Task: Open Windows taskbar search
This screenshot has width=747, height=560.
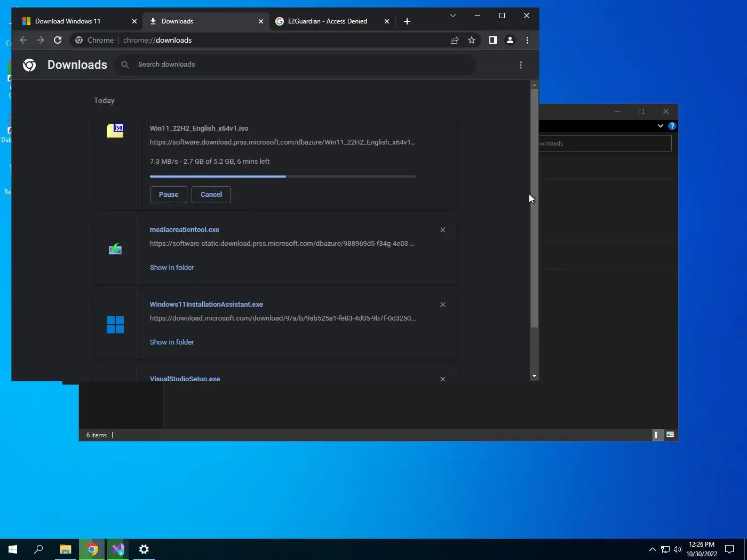Action: [x=38, y=549]
